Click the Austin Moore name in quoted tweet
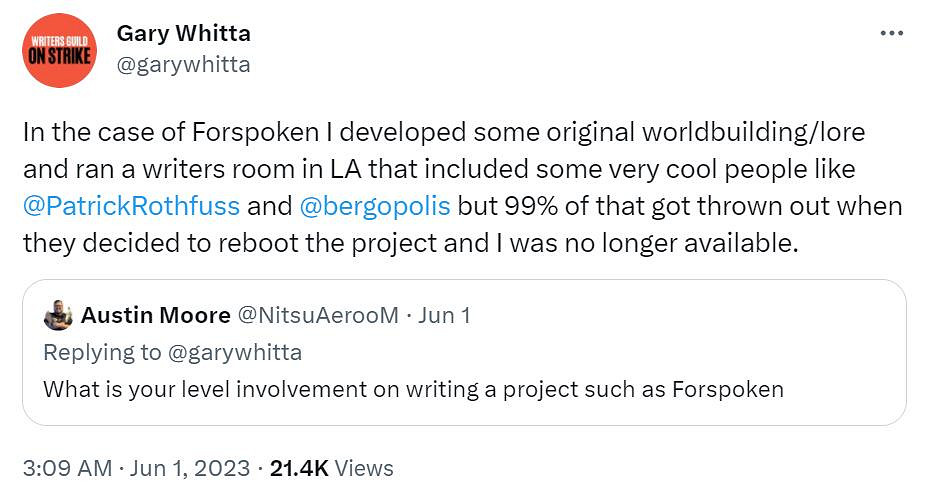 155,316
